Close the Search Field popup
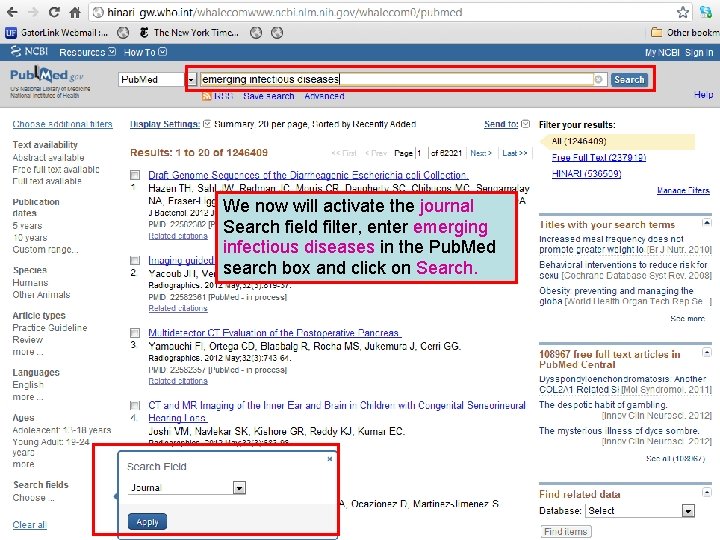The image size is (720, 540). pyautogui.click(x=330, y=459)
